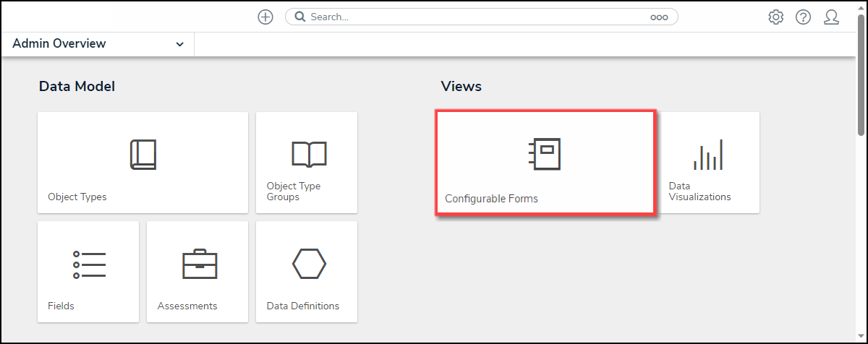Screen dimensions: 868x344
Task: Select the Assessments tile label
Action: point(187,306)
